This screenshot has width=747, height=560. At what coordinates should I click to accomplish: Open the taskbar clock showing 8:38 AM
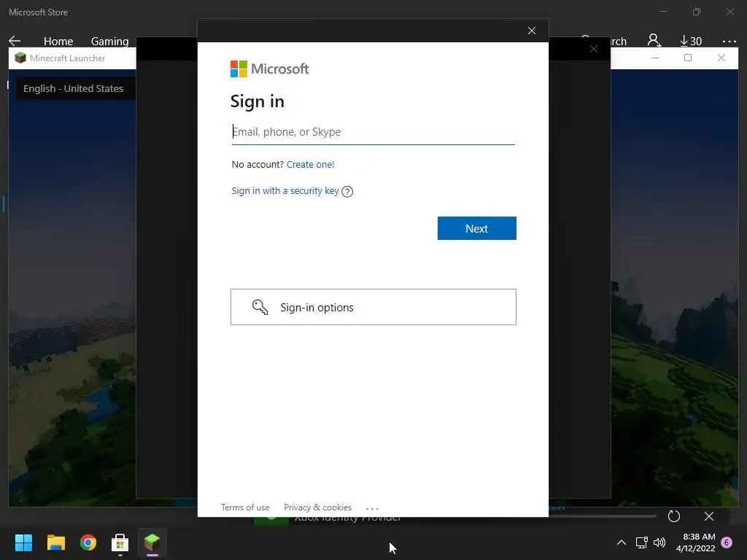coord(695,542)
